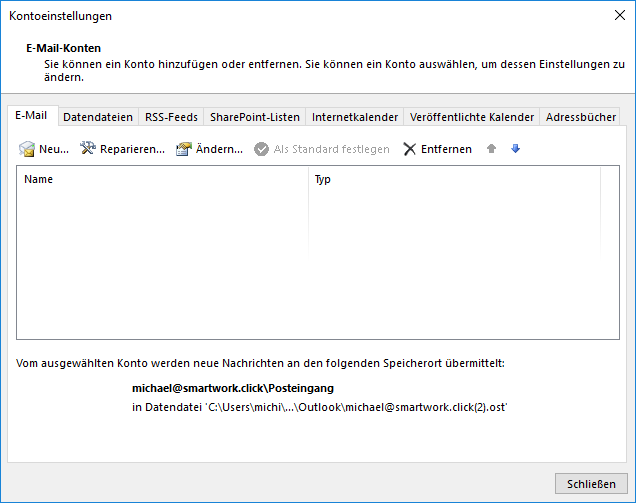636x503 pixels.
Task: Move account up with gray arrow
Action: (x=491, y=149)
